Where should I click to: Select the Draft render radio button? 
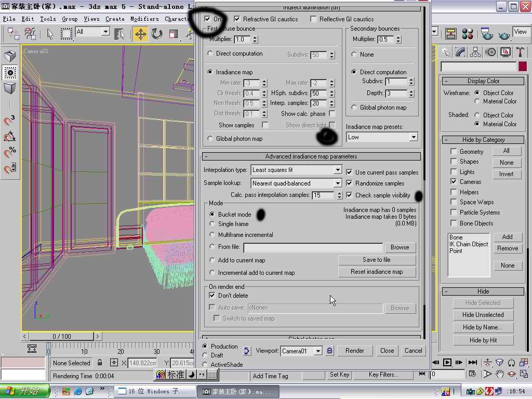click(x=205, y=355)
